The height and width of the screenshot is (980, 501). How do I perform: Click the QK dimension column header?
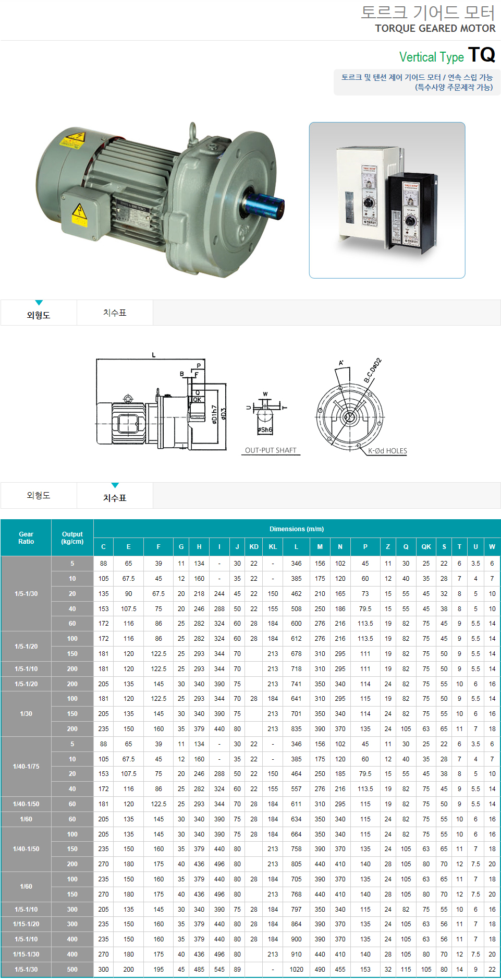point(426,547)
